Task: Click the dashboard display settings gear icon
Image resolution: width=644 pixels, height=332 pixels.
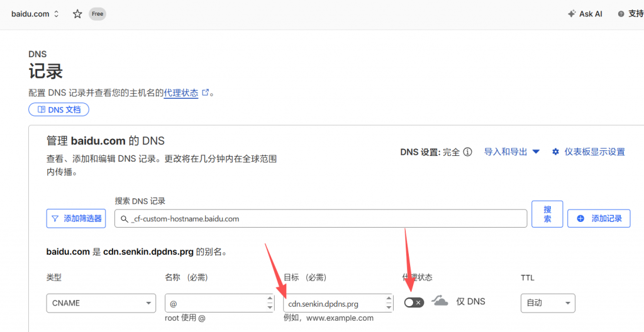Action: click(555, 152)
